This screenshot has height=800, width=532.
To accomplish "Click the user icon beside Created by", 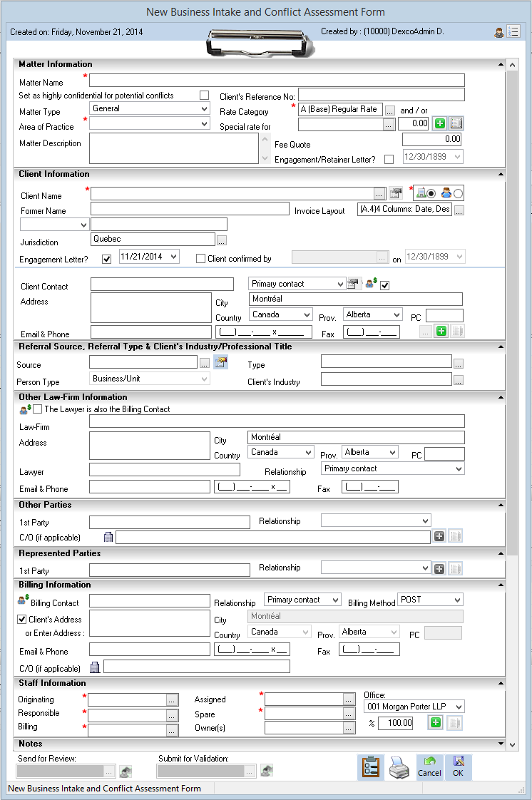I will [x=499, y=33].
